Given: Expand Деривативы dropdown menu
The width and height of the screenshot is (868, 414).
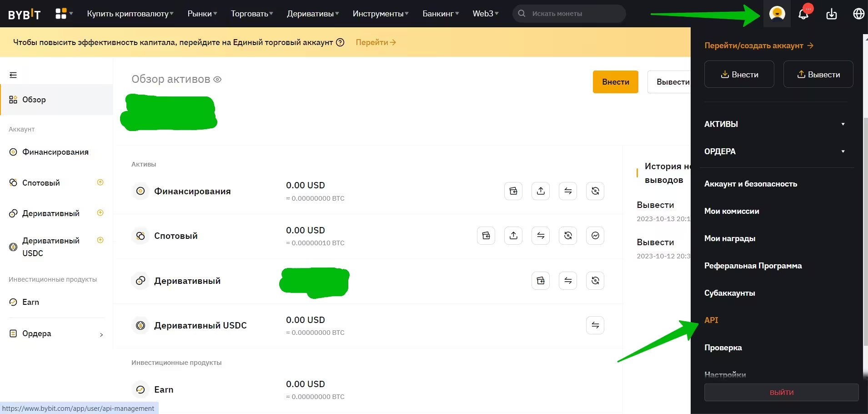Looking at the screenshot, I should pyautogui.click(x=313, y=14).
